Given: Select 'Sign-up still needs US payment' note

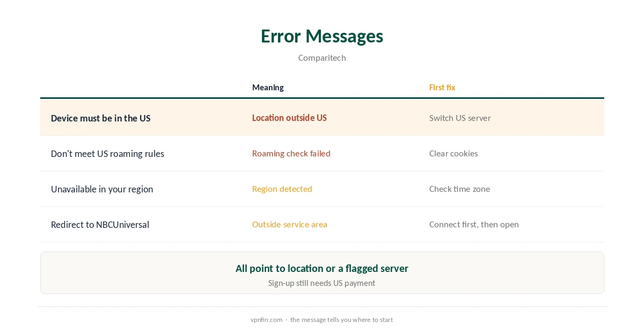Looking at the screenshot, I should (x=322, y=283).
